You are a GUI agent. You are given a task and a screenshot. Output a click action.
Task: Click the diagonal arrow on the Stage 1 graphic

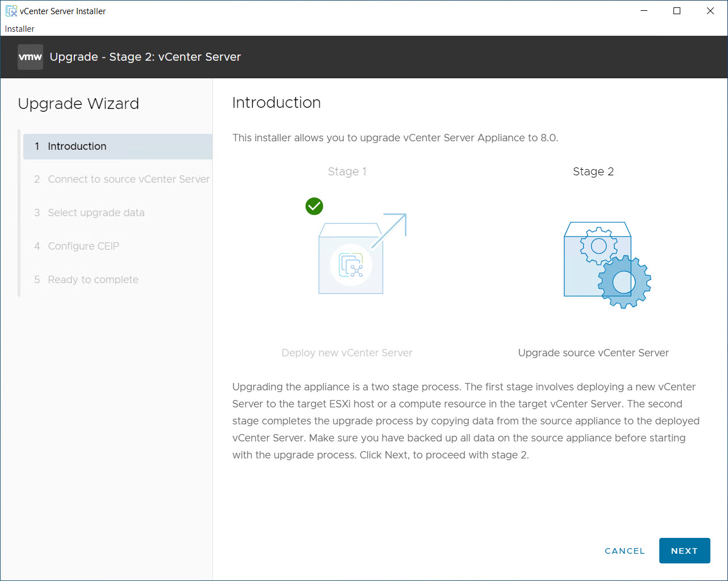coord(389,230)
